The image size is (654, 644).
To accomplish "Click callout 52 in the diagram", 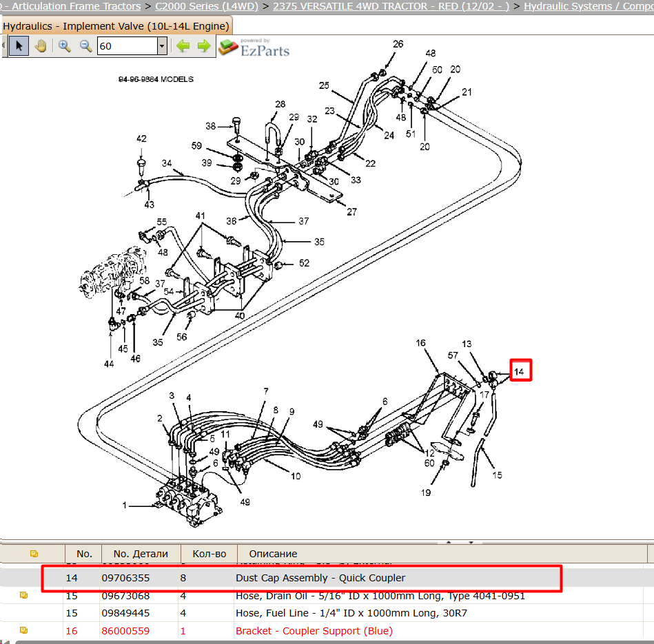I will [x=304, y=263].
